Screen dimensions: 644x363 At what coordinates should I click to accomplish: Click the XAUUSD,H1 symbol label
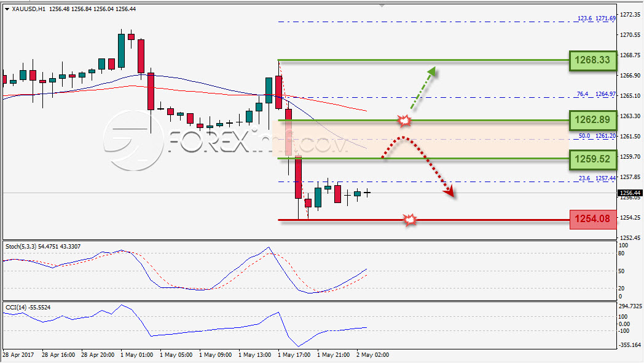(29, 9)
